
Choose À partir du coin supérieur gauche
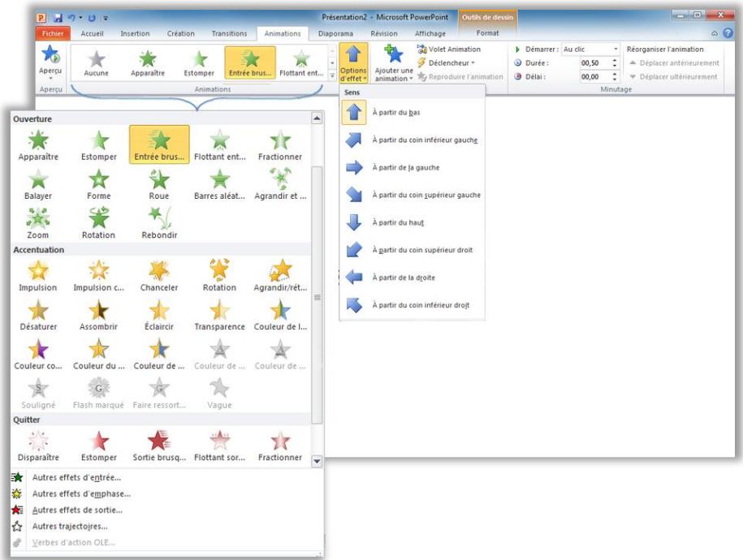[413, 196]
